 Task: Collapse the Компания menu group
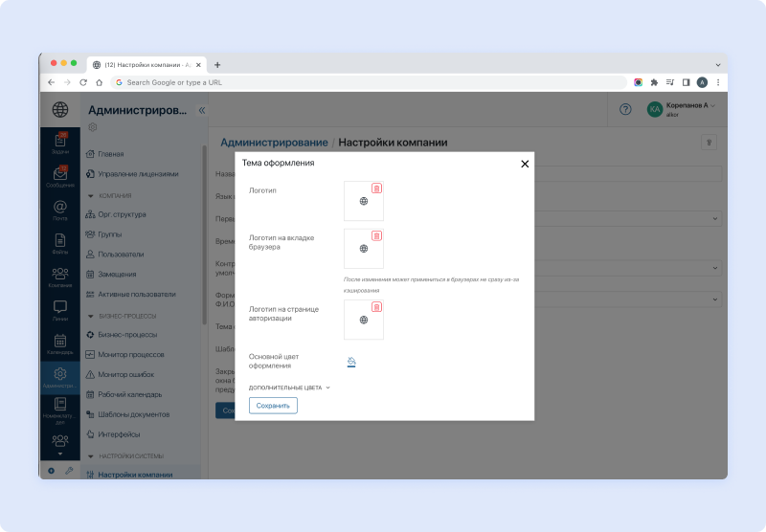point(90,195)
